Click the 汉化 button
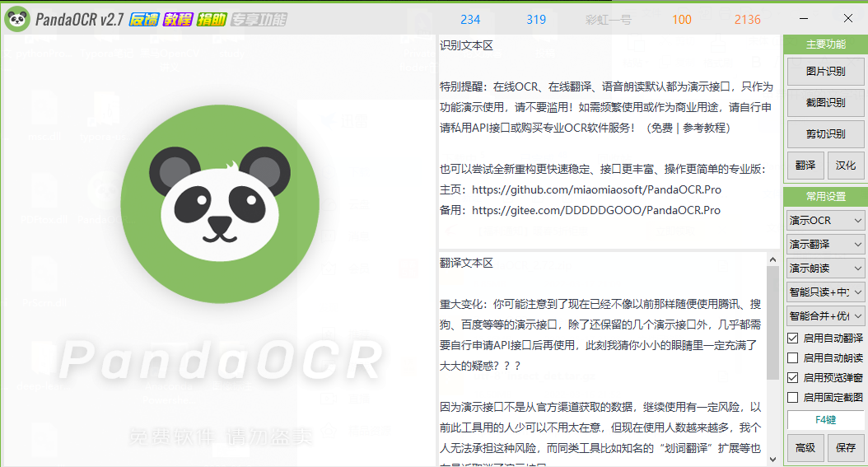The width and height of the screenshot is (868, 467). coord(845,166)
